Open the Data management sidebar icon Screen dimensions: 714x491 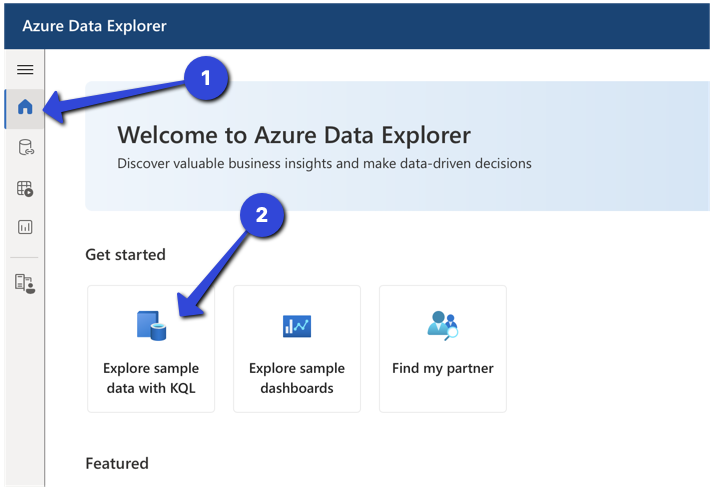click(x=26, y=148)
